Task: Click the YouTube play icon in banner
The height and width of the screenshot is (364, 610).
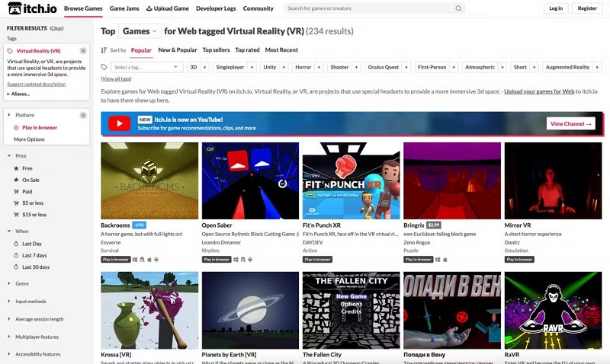Action: pos(119,123)
